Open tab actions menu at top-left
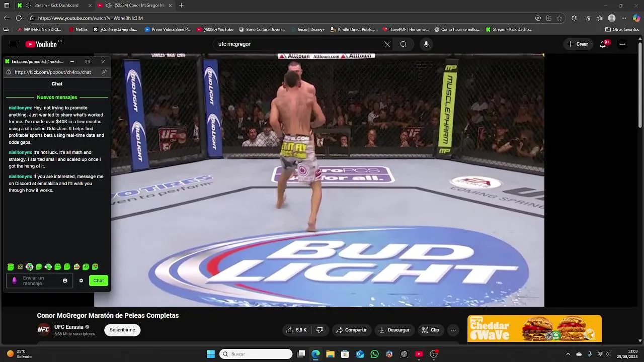644x362 pixels. 7,6
